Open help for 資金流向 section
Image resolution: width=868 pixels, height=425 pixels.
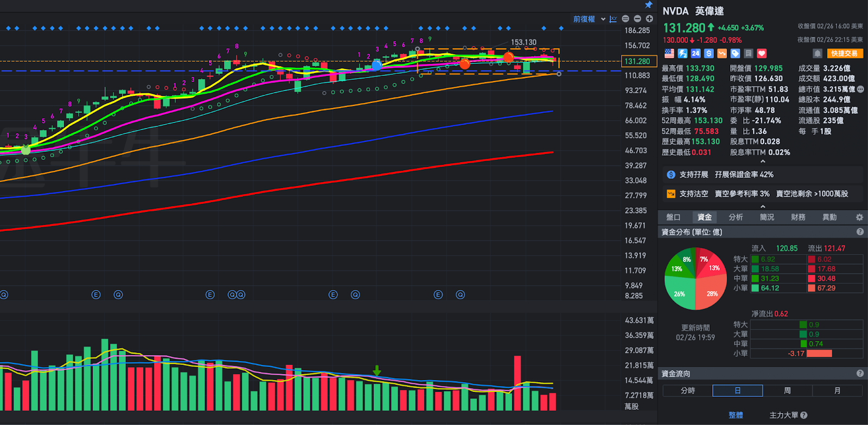[860, 374]
